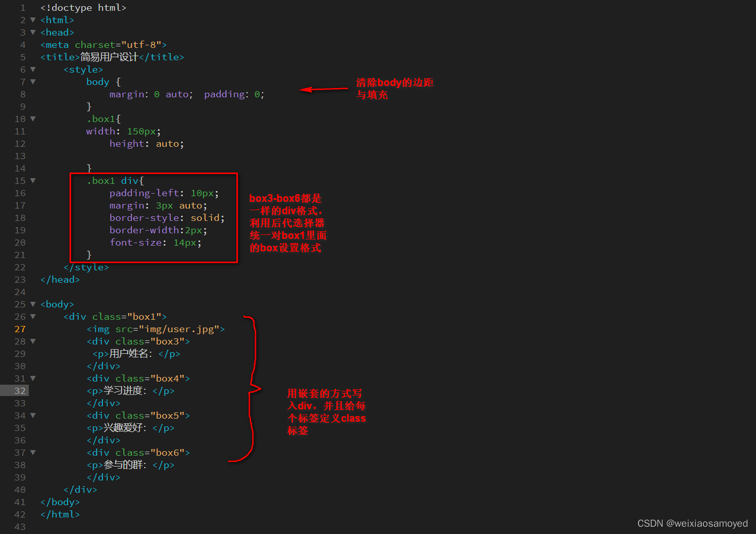
Task: Click the div class="box1" opening tag
Action: pos(115,317)
